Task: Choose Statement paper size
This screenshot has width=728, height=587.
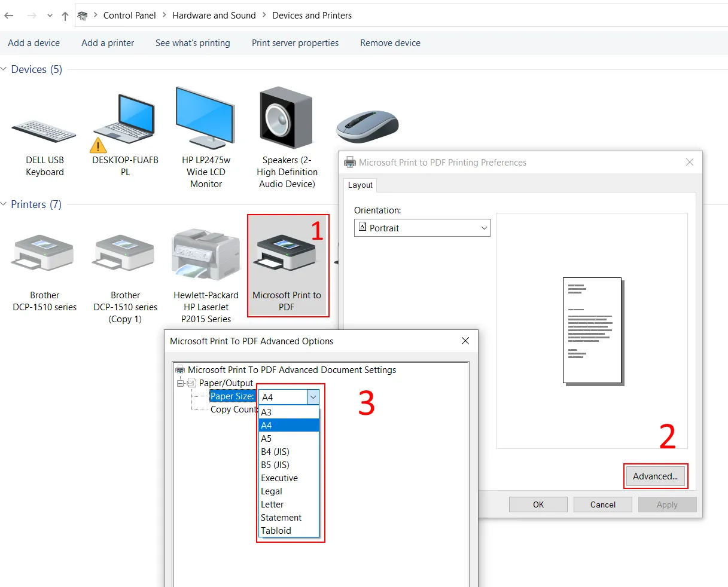Action: [289, 517]
